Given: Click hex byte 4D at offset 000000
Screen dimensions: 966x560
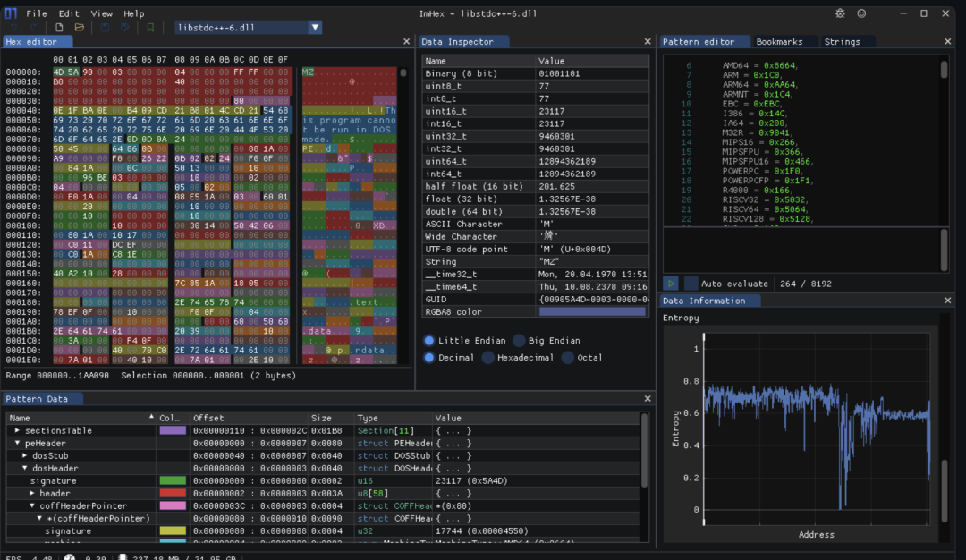Looking at the screenshot, I should pyautogui.click(x=58, y=72).
